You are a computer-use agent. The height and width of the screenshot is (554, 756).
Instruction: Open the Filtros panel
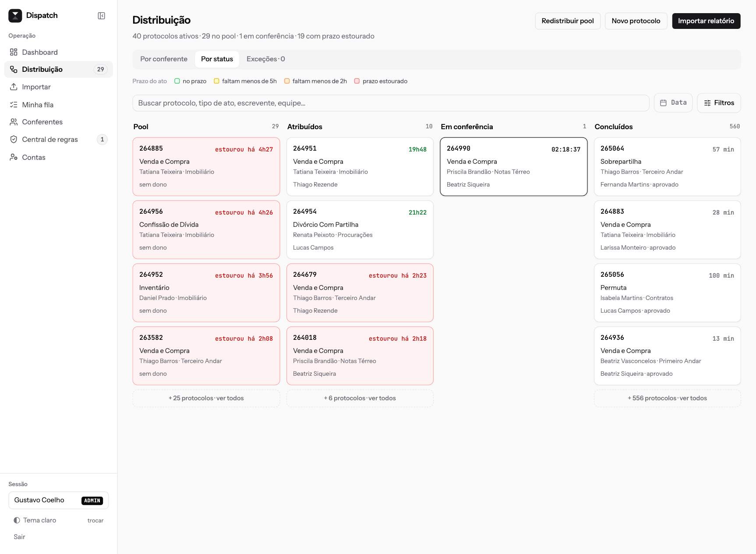[x=719, y=103]
